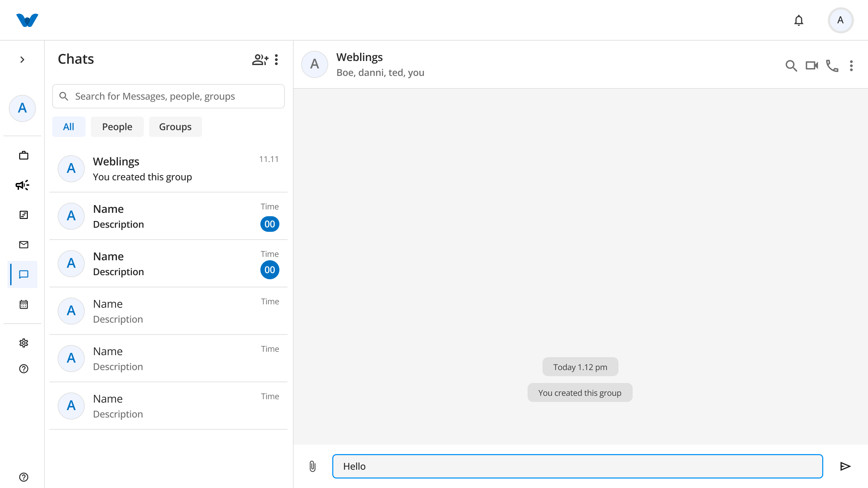Click the help icon below the settings gear
This screenshot has width=868, height=488.
24,369
